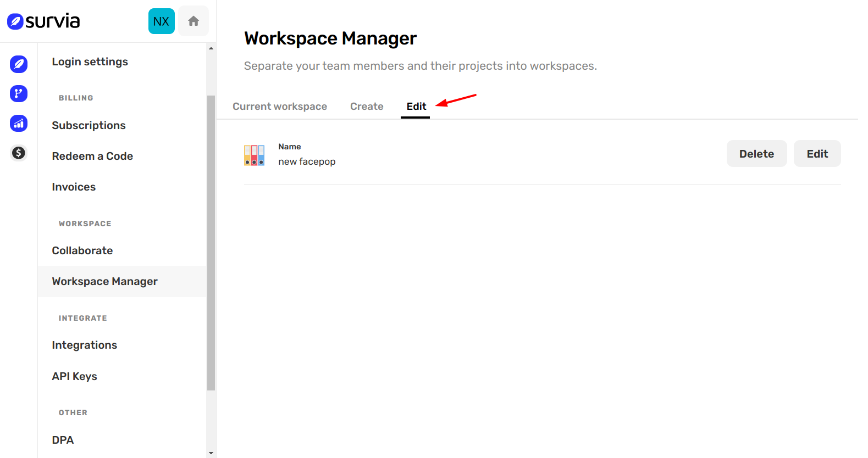The image size is (868, 458).
Task: Open the Invoices page
Action: pos(74,187)
